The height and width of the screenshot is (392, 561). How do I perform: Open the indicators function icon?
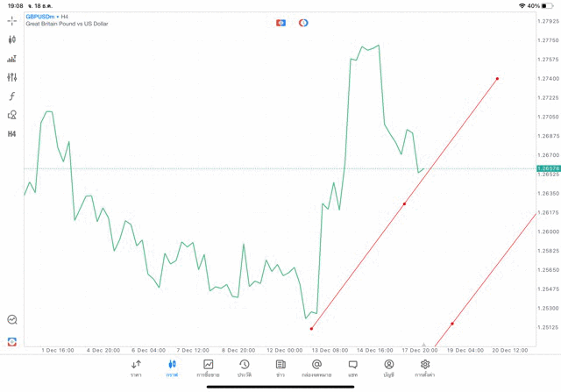12,96
